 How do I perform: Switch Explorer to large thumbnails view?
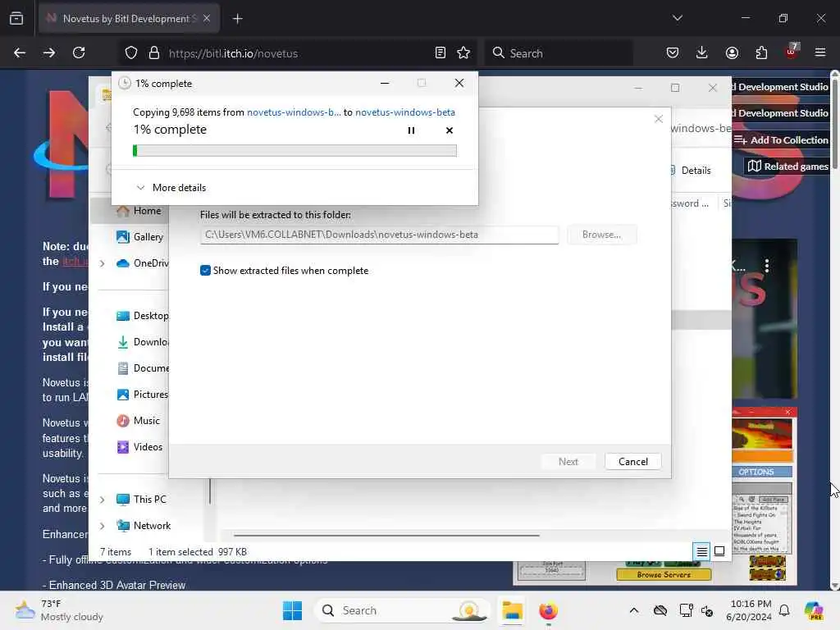coord(719,551)
